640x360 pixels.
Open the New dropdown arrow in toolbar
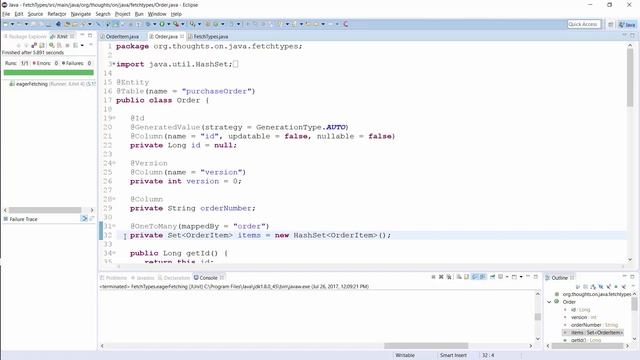coord(12,24)
